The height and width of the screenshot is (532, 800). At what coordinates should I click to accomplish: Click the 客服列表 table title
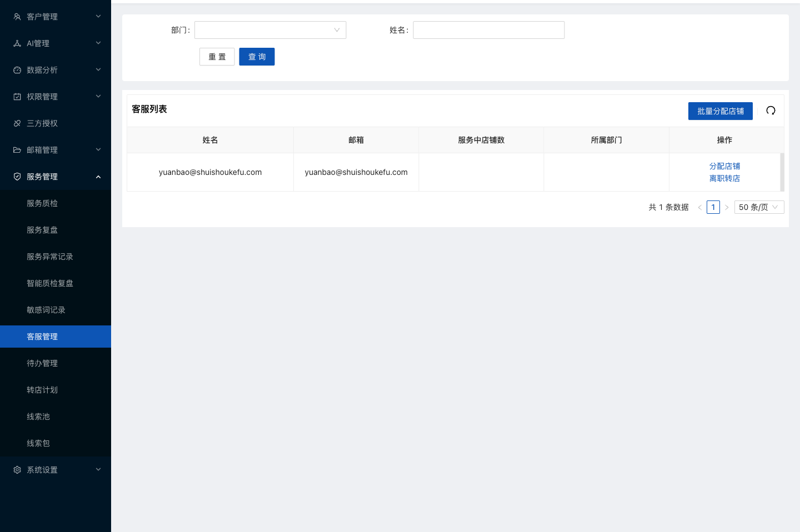tap(149, 109)
